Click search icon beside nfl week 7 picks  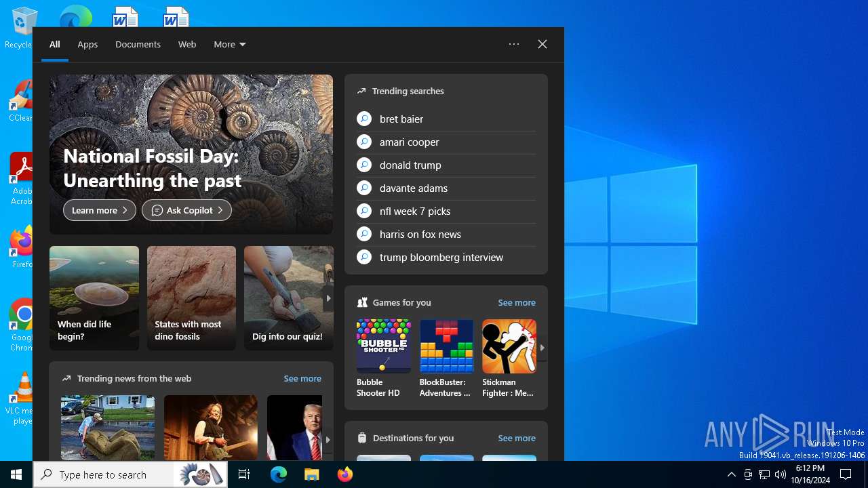click(364, 211)
